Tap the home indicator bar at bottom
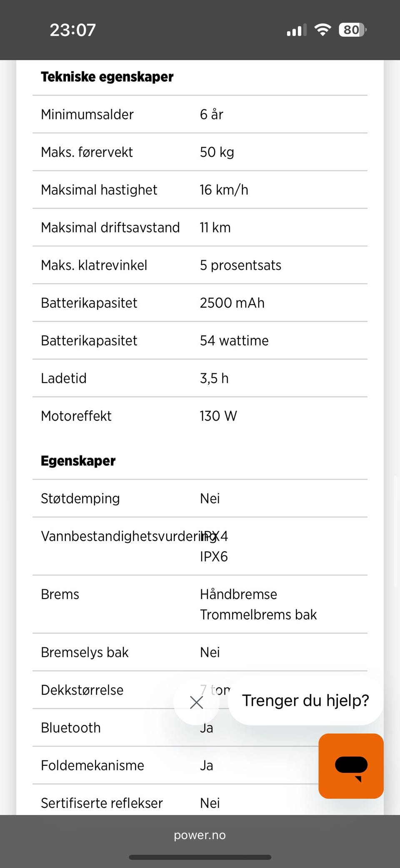The height and width of the screenshot is (868, 400). pos(200,858)
